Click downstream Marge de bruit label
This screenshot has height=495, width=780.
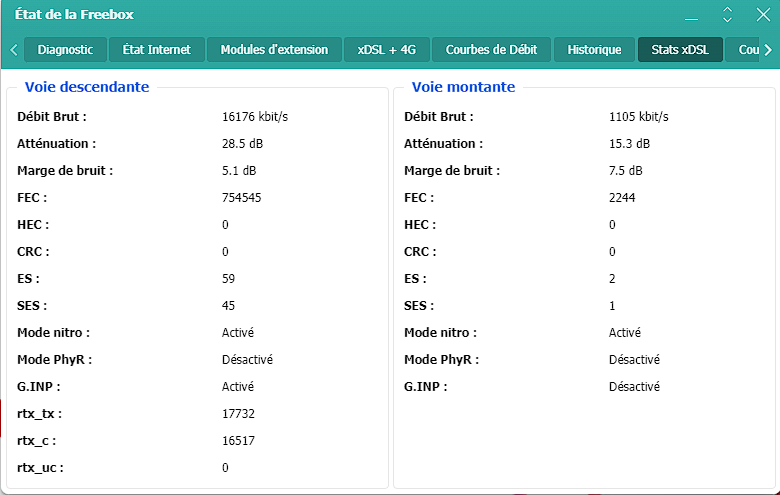tap(65, 171)
